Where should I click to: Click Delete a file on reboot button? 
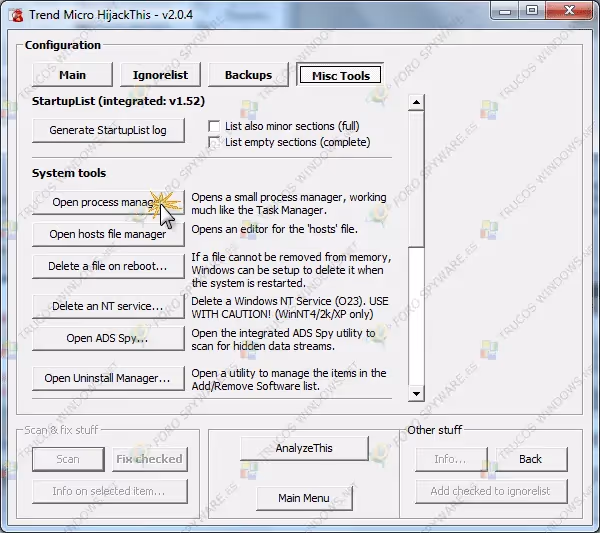click(108, 266)
